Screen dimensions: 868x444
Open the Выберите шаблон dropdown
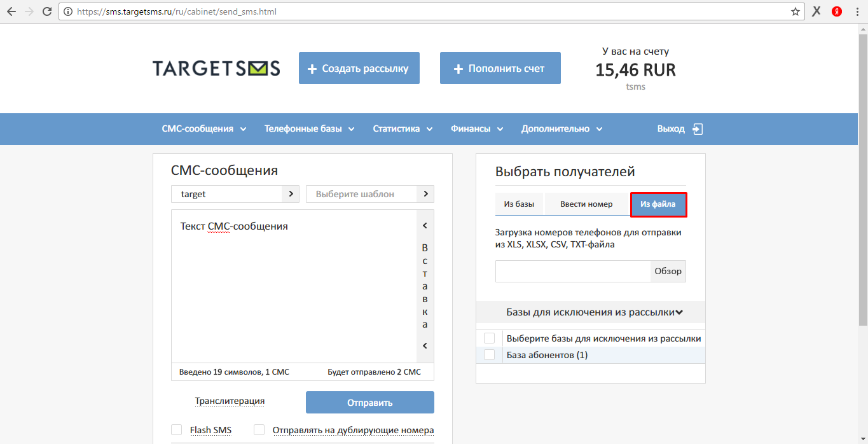pyautogui.click(x=370, y=194)
